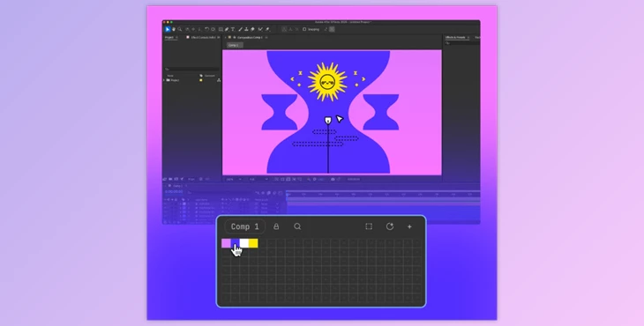The width and height of the screenshot is (644, 326).
Task: Click the lock icon in the palette panel
Action: [x=276, y=226]
